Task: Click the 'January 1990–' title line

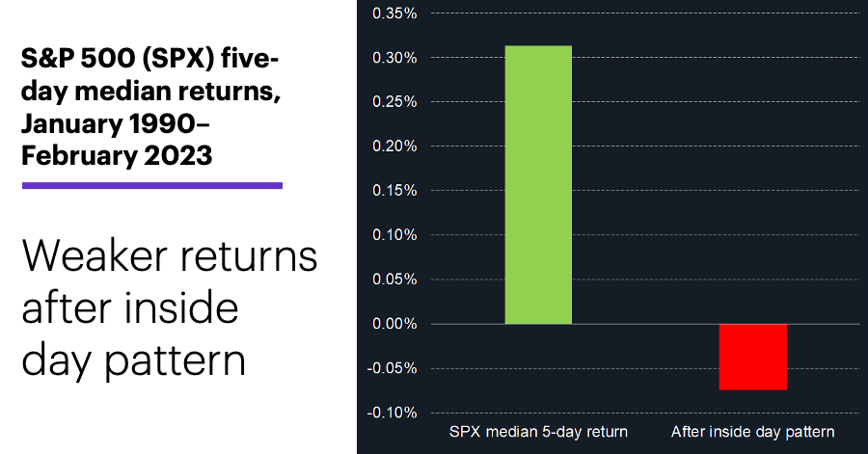Action: point(115,123)
